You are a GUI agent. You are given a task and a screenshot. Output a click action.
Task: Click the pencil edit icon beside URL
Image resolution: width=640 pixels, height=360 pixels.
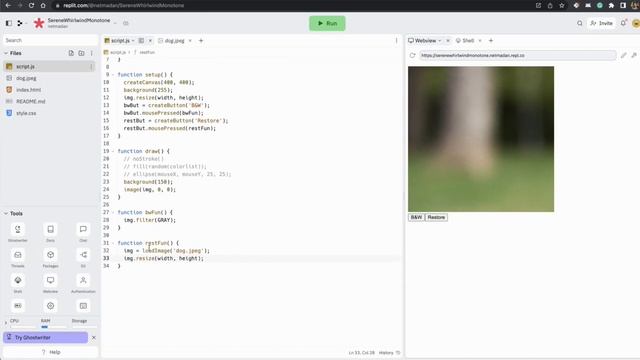624,55
